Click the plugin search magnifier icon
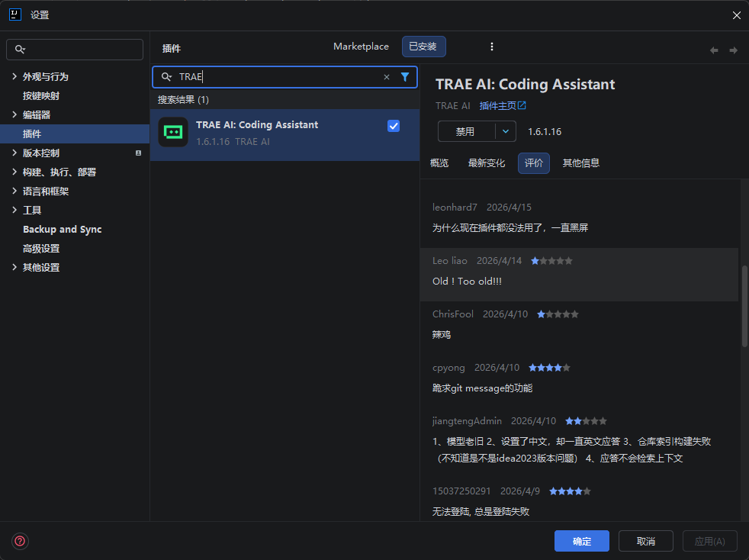Screen dimensions: 749x560 click(166, 77)
